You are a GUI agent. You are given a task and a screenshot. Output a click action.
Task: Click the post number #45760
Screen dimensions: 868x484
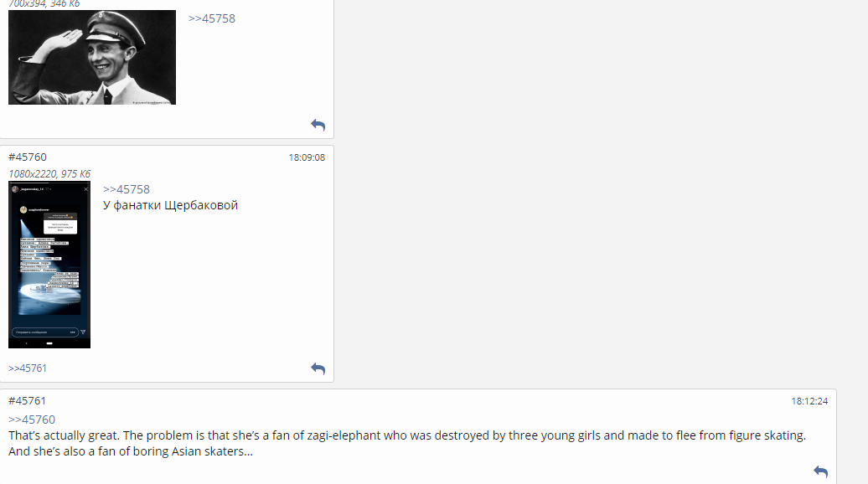(28, 157)
